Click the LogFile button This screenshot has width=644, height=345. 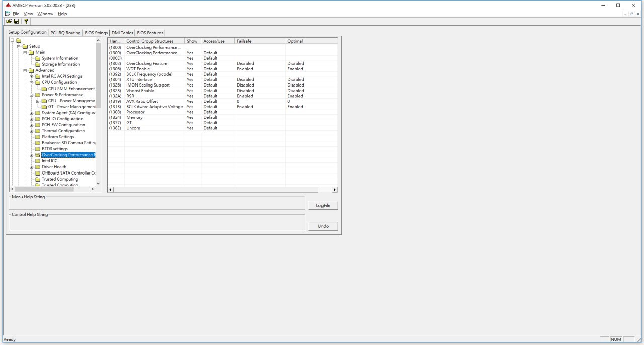click(x=323, y=206)
